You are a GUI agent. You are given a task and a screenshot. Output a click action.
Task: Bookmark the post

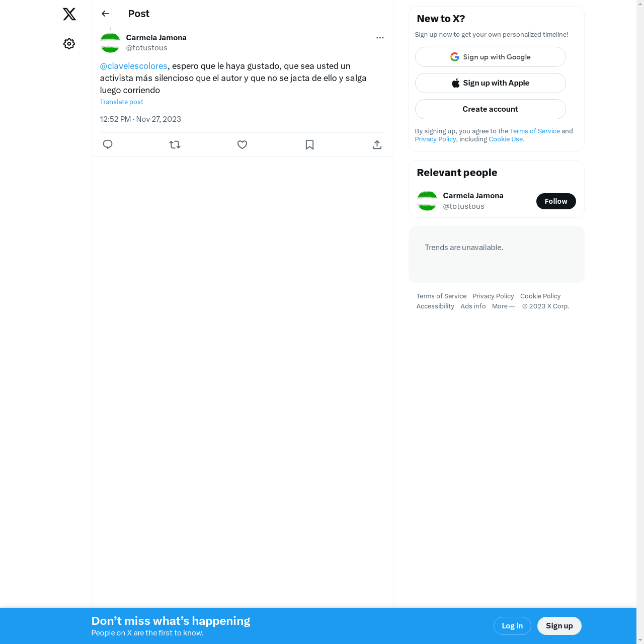pyautogui.click(x=309, y=145)
